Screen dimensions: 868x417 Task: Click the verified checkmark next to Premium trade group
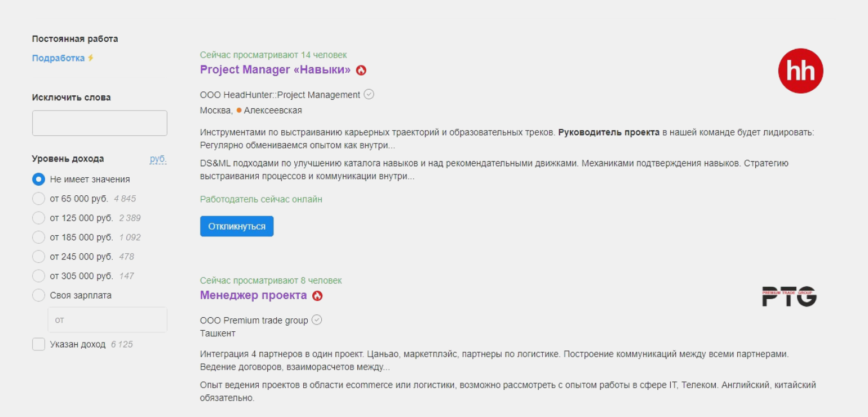317,320
